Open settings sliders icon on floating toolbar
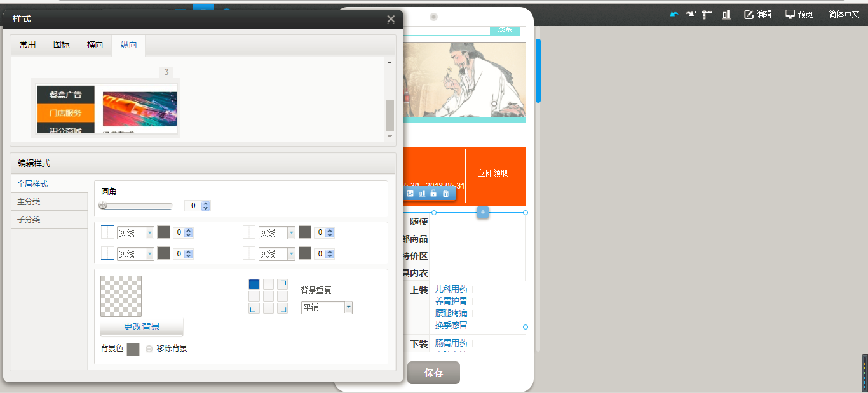This screenshot has width=868, height=393. tap(410, 193)
